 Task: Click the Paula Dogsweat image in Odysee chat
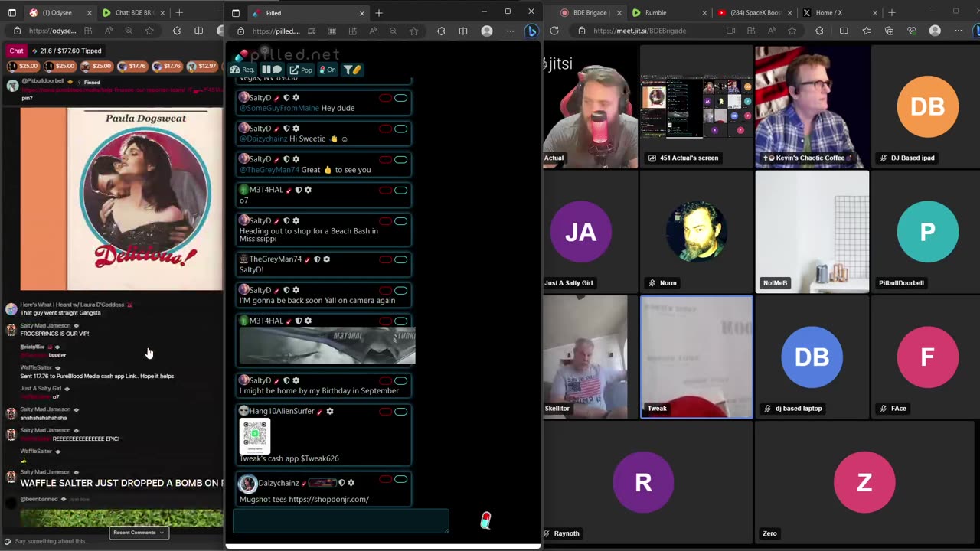(x=122, y=199)
